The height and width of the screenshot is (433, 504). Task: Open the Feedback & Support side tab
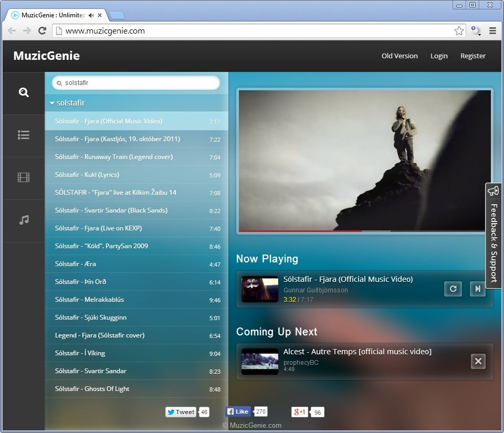pos(493,236)
